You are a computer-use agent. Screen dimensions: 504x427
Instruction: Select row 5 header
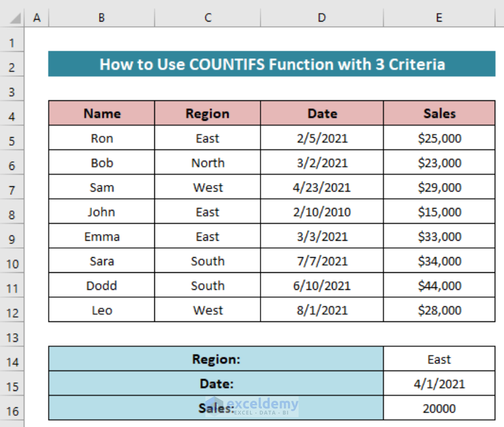click(x=12, y=139)
